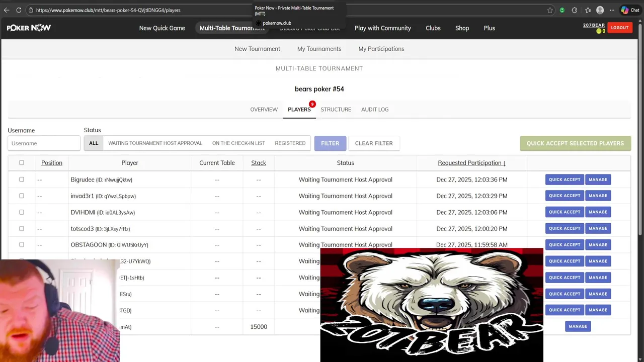The image size is (644, 362).
Task: Check the box for invad3r1
Action: click(22, 196)
